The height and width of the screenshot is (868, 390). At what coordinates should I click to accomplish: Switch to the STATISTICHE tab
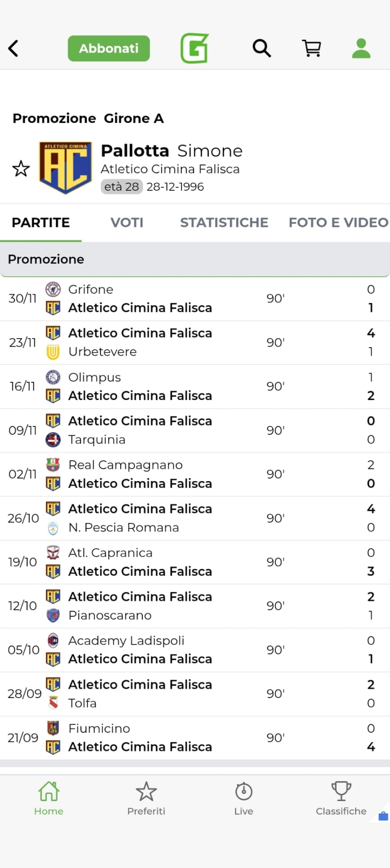coord(224,222)
